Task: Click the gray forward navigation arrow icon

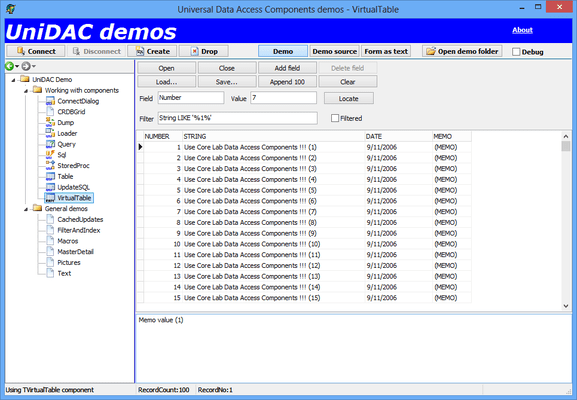Action: (x=26, y=66)
